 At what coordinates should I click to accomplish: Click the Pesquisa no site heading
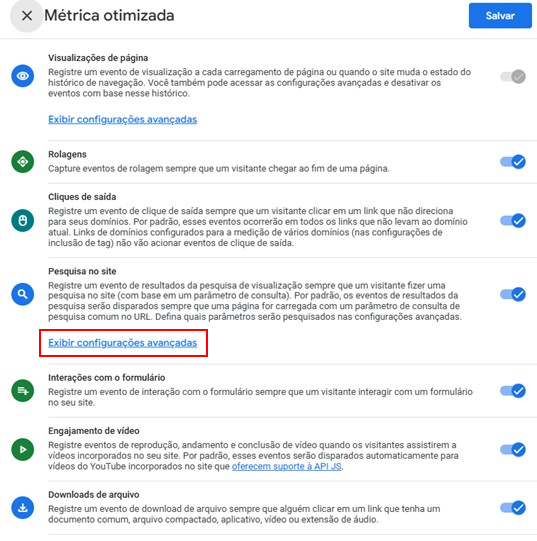[82, 271]
